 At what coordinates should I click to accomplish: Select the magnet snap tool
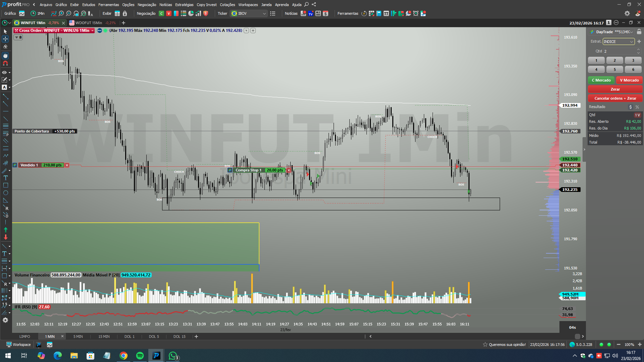tap(5, 63)
